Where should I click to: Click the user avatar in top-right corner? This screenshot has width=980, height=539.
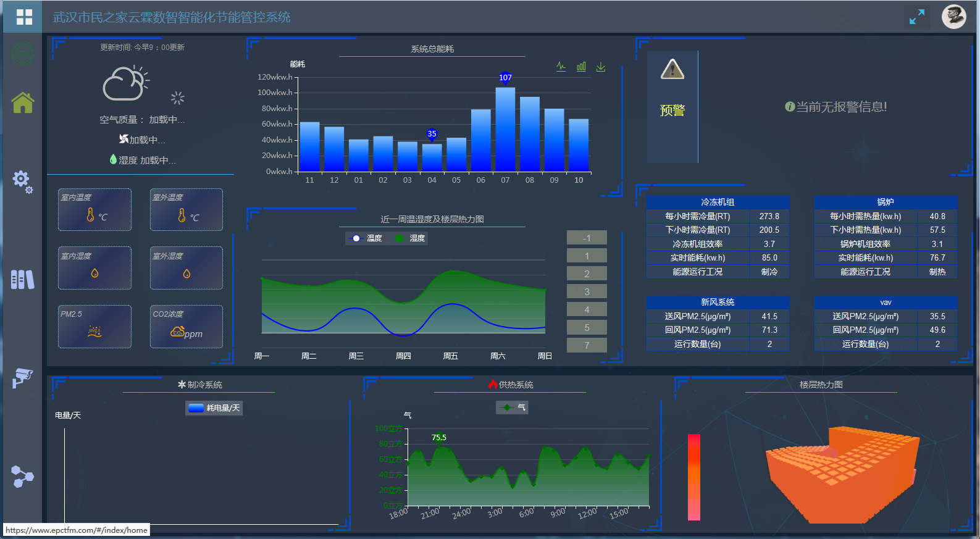953,17
